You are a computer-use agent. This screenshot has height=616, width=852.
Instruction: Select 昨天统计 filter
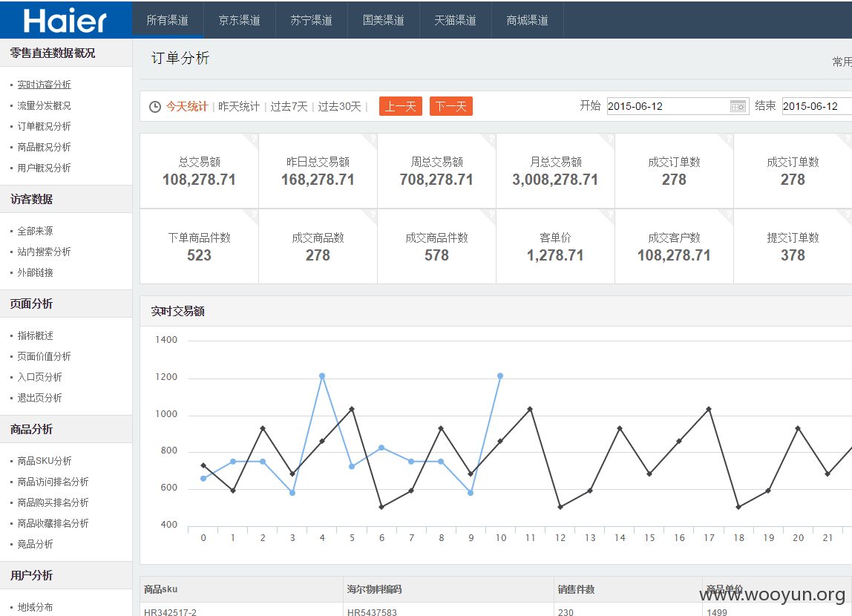coord(239,106)
